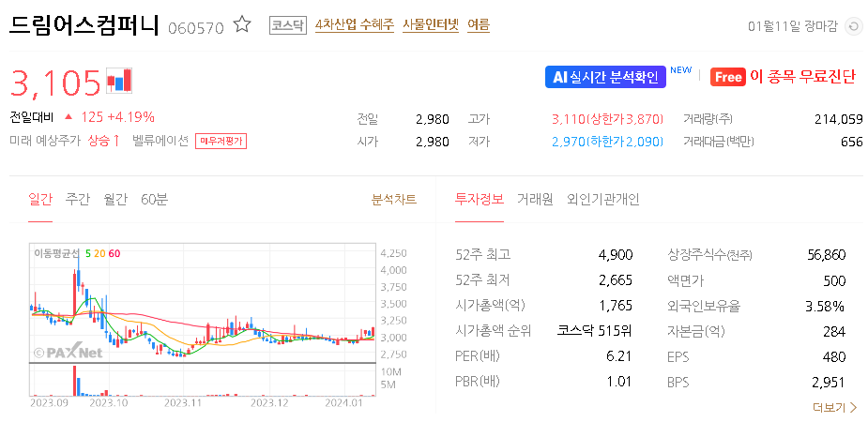Click 52주 최고 value 4,900
Image resolution: width=868 pixels, height=422 pixels.
pos(615,254)
